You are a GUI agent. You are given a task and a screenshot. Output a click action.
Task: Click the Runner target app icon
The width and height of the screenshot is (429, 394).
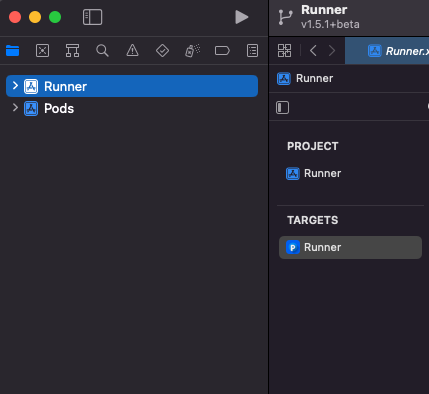tap(293, 247)
